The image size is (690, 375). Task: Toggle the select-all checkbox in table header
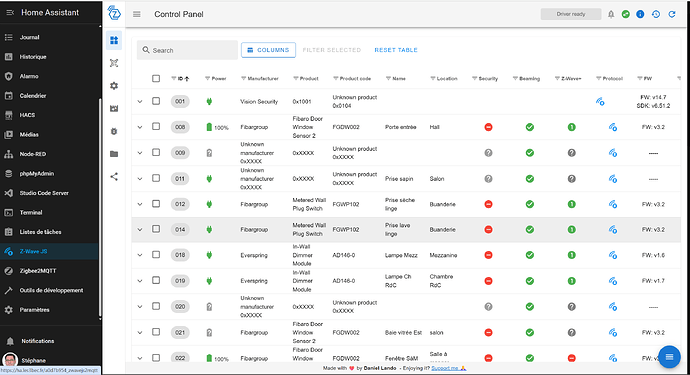(156, 78)
